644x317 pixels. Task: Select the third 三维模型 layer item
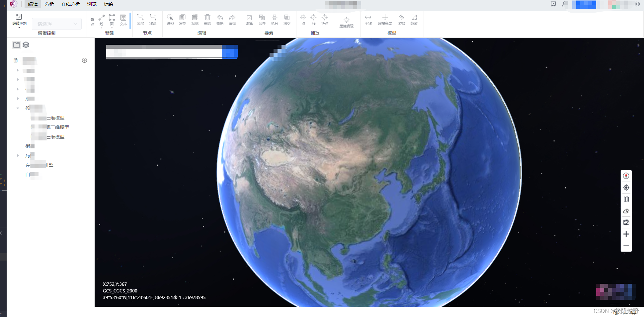[x=48, y=137]
